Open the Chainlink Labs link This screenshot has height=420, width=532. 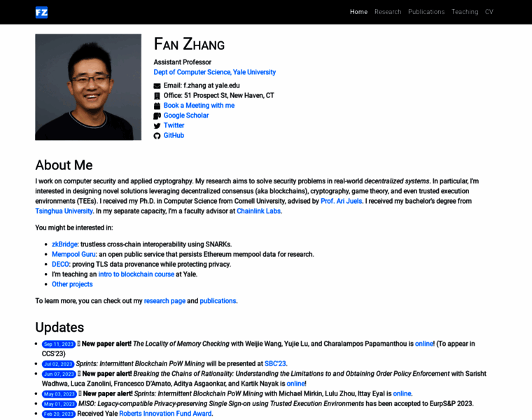[x=258, y=211]
